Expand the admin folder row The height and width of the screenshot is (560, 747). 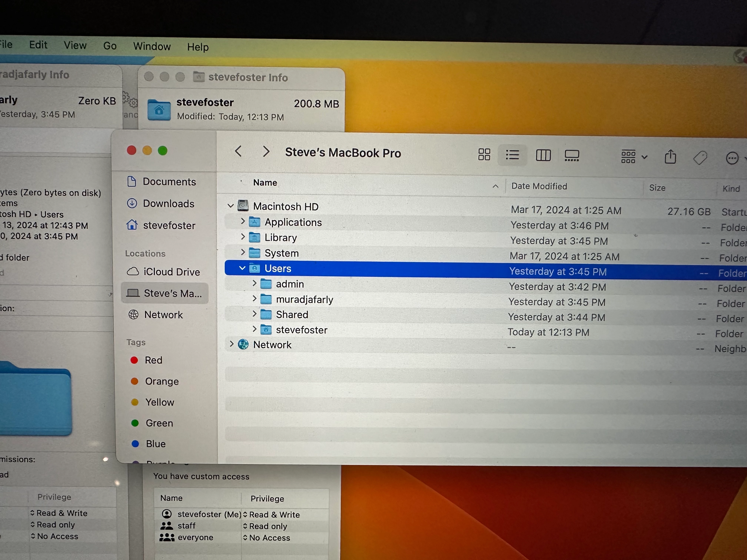(254, 283)
